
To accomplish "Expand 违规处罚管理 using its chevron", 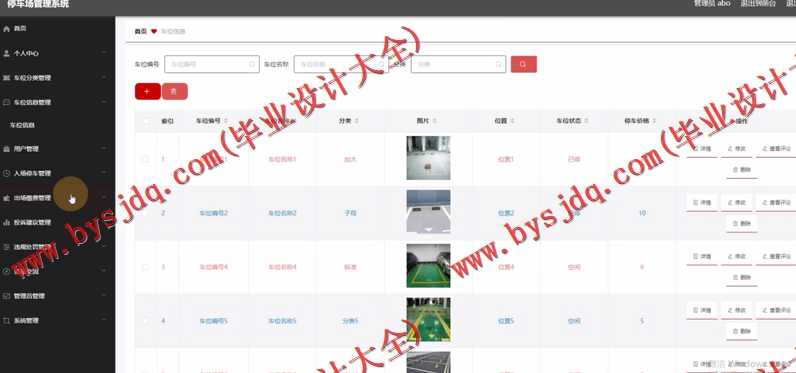I will click(104, 247).
